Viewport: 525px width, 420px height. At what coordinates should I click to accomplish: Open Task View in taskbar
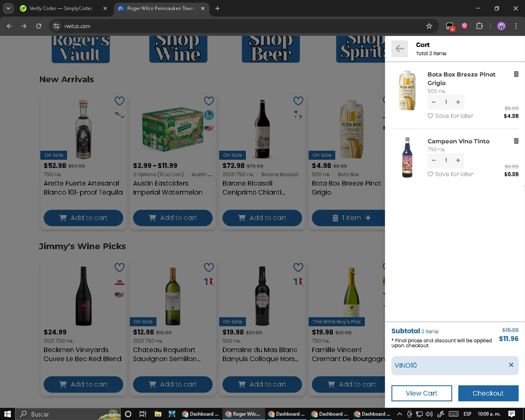142,414
